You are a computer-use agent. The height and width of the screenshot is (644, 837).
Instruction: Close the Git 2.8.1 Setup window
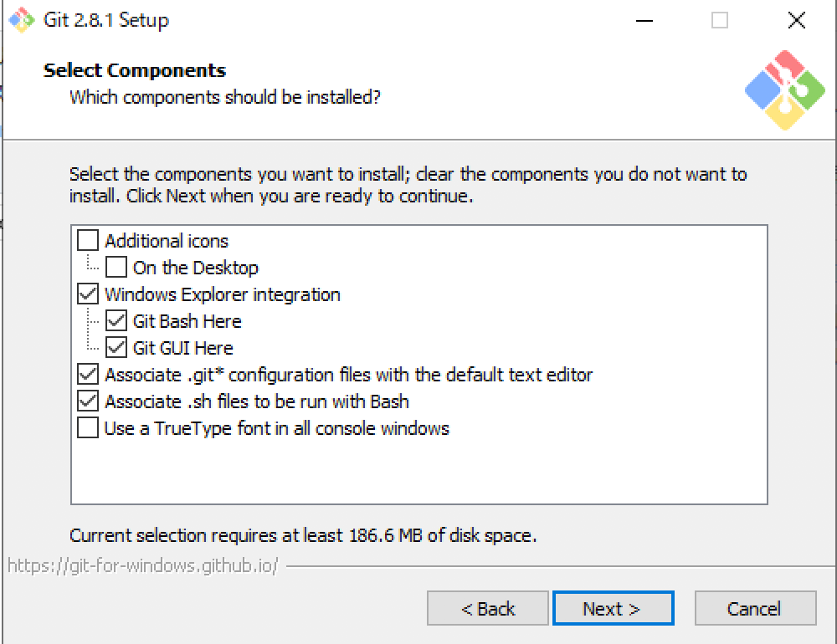(x=797, y=21)
